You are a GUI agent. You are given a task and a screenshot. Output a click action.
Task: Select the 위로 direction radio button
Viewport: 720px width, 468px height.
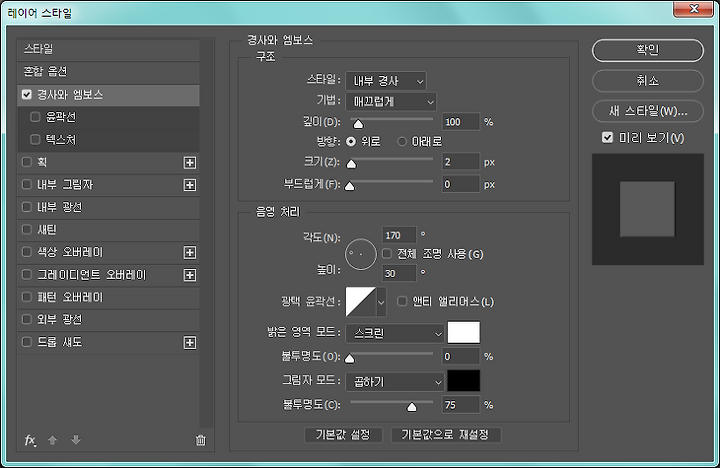tap(351, 141)
